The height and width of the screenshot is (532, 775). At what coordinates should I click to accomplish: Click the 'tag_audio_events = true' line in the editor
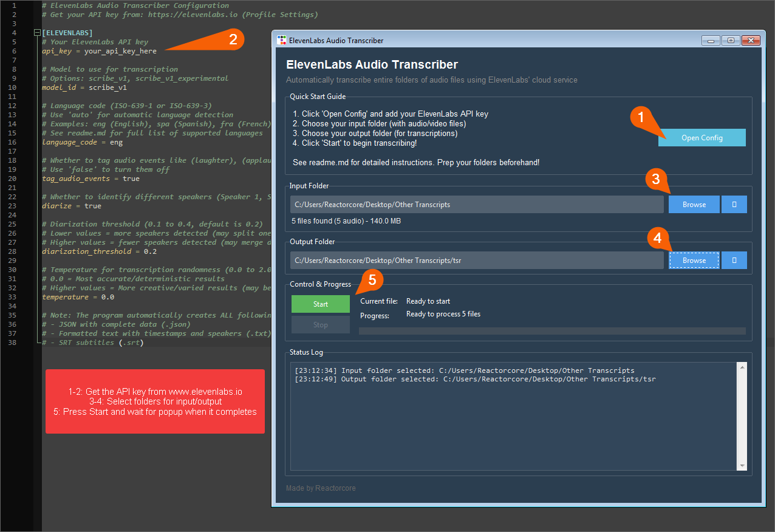91,179
